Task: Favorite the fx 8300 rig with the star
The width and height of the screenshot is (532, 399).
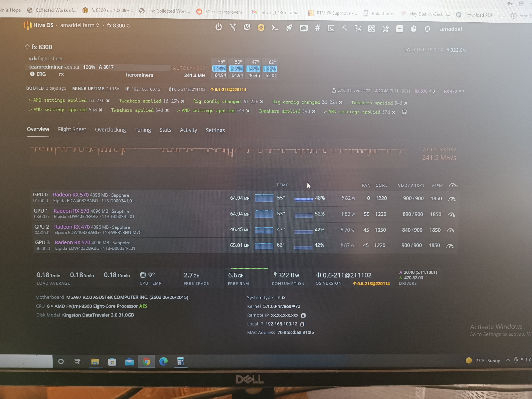Action: (x=27, y=47)
